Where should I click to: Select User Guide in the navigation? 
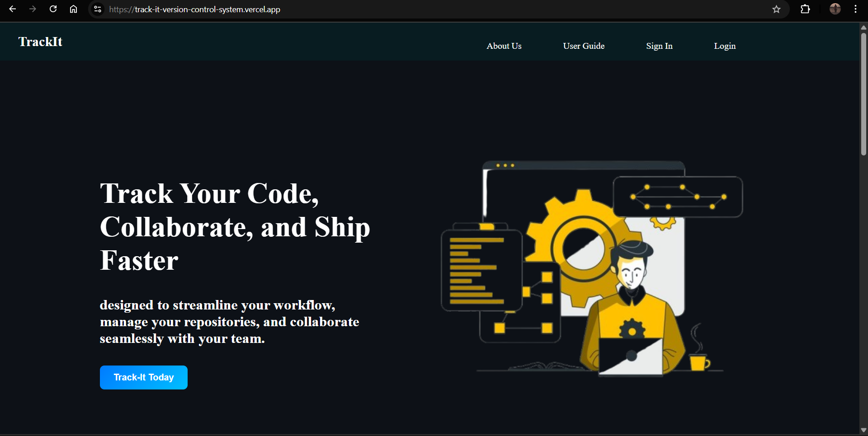[584, 46]
